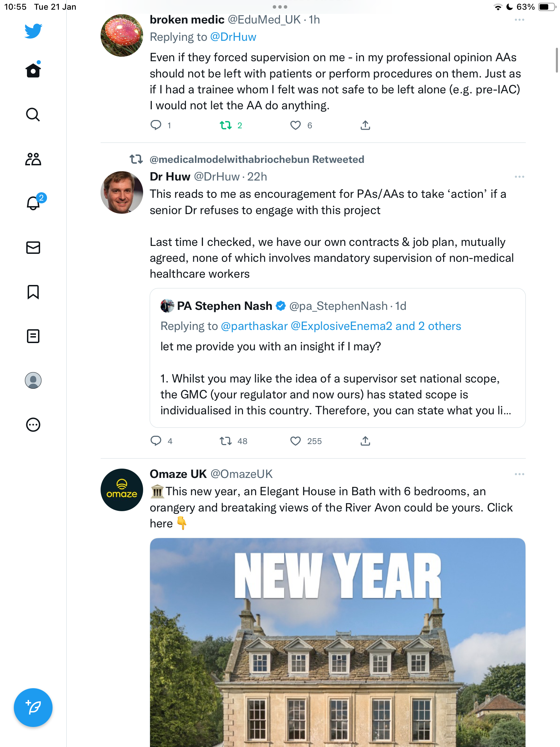
Task: Open more options on Omaze UK ad
Action: coord(519,474)
